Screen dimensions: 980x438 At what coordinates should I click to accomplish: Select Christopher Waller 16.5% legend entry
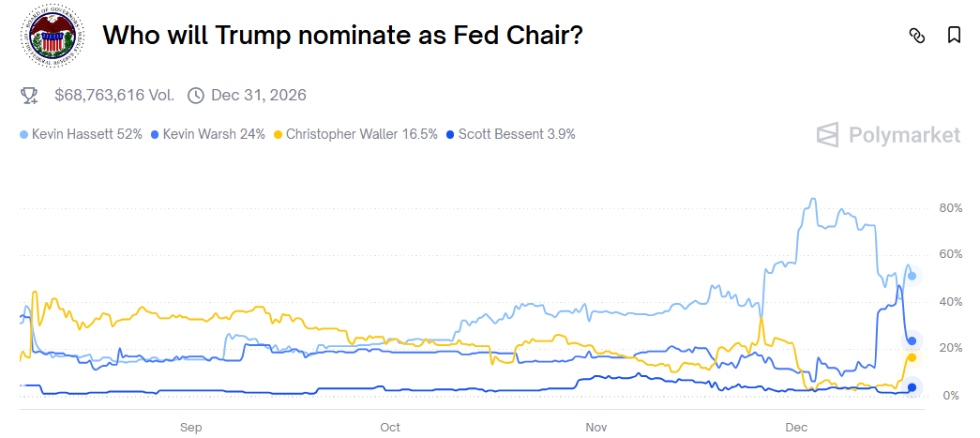[x=355, y=134]
